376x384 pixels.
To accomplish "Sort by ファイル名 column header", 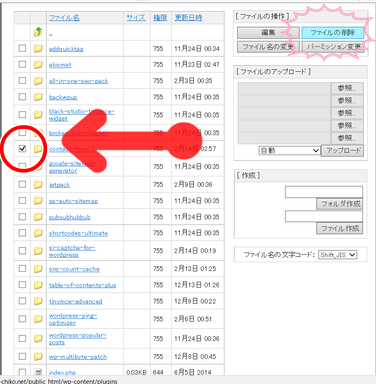I will tap(64, 18).
